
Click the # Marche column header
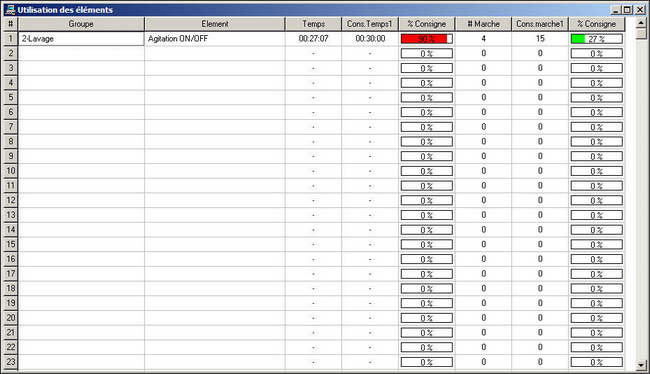pyautogui.click(x=483, y=24)
